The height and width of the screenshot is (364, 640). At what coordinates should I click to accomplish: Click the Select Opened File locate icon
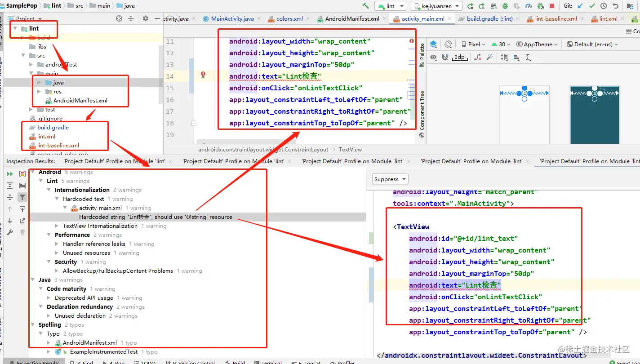(119, 18)
